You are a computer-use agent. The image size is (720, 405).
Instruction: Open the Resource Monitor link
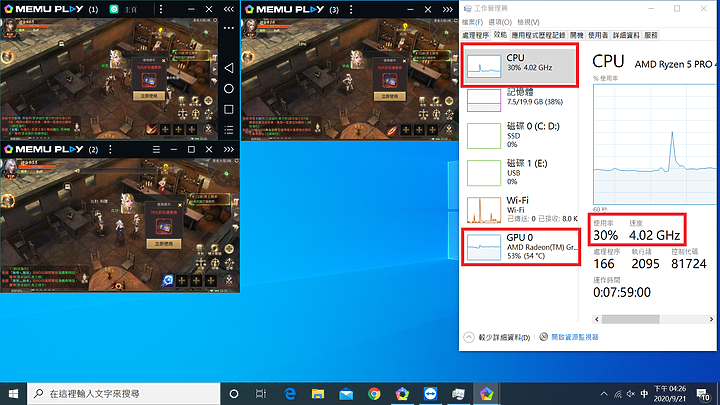[574, 337]
